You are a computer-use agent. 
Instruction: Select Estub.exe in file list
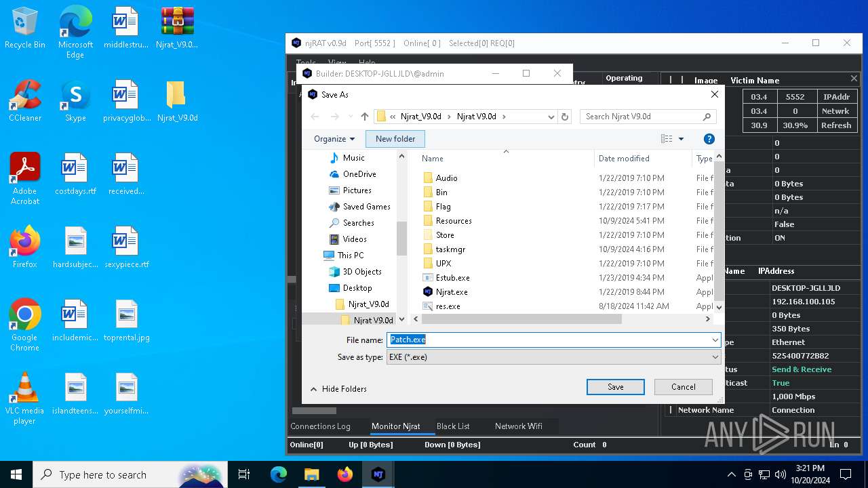452,278
